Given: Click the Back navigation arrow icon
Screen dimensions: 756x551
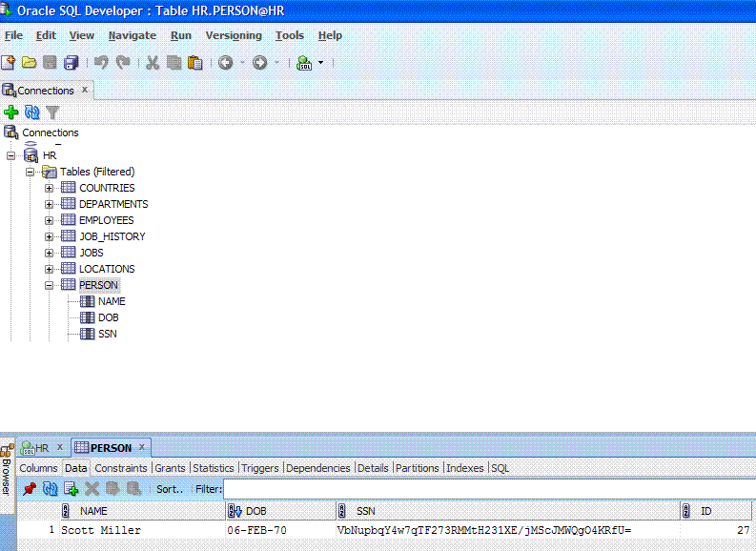Looking at the screenshot, I should [x=226, y=63].
